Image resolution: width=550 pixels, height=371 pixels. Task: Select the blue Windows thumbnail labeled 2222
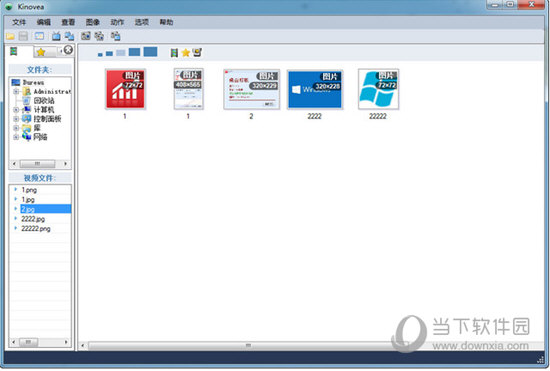[x=315, y=89]
